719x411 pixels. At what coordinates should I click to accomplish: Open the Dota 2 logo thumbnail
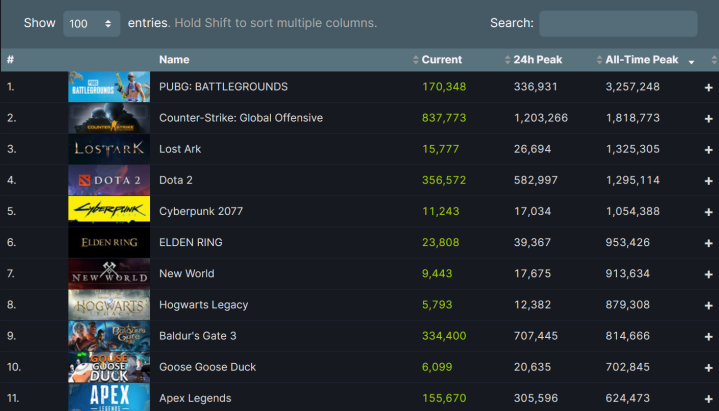[x=109, y=180]
